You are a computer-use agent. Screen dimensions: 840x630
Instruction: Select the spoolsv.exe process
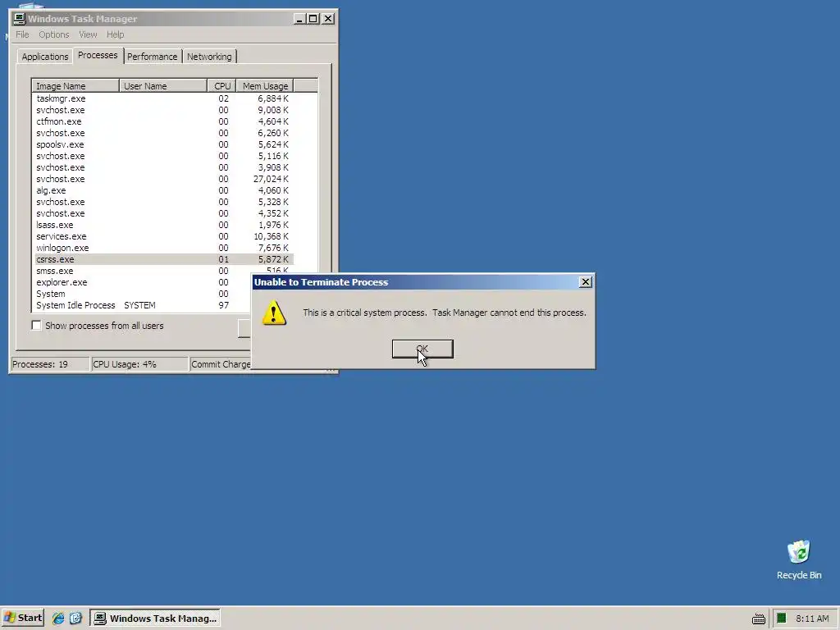[163, 144]
